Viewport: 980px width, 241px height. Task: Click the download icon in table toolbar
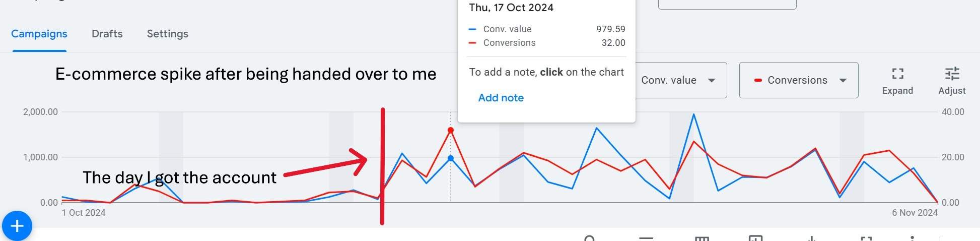point(811,238)
